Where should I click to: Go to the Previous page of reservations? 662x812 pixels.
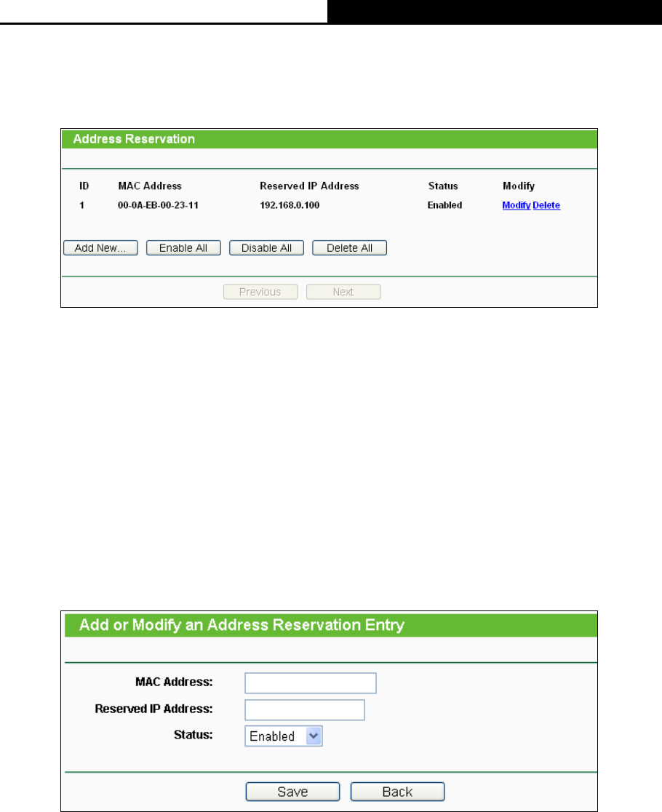260,292
